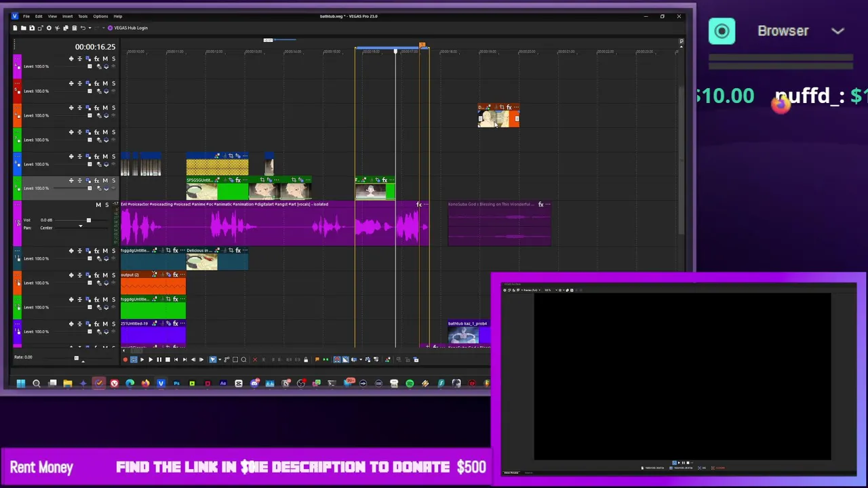
Task: Select the Zoom Edit magnifier tool
Action: point(243,359)
